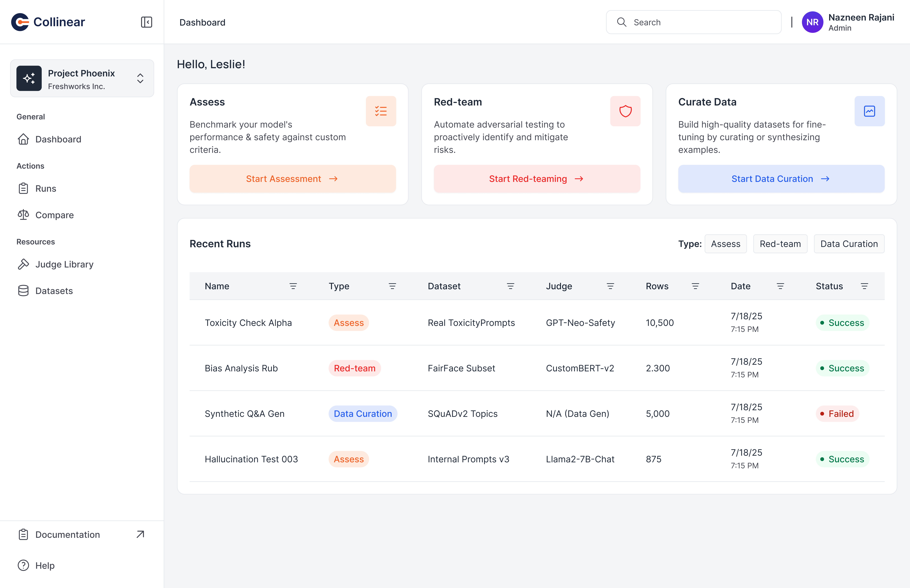Viewport: 910px width, 588px height.
Task: Click Start Data Curation button
Action: click(x=781, y=179)
